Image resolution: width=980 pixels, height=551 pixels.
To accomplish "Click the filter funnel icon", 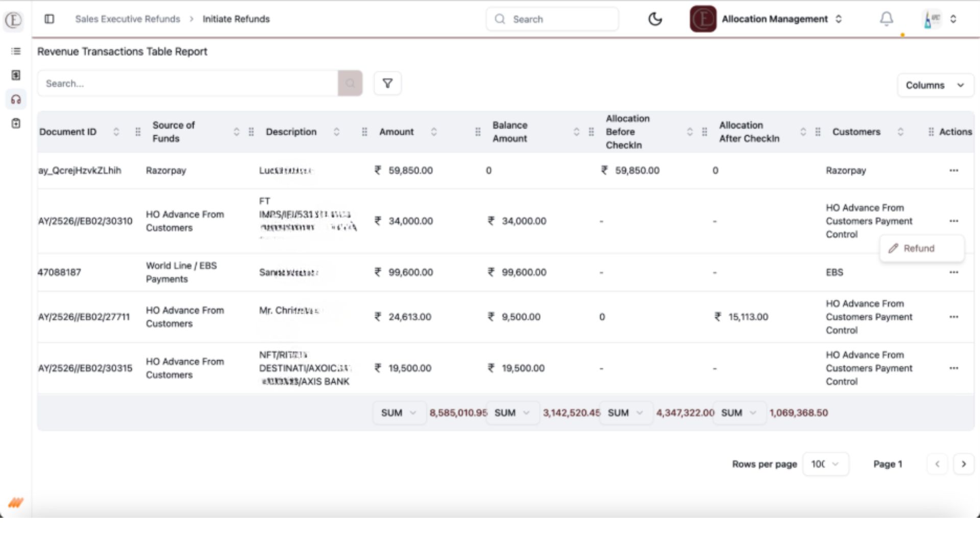I will [x=387, y=83].
